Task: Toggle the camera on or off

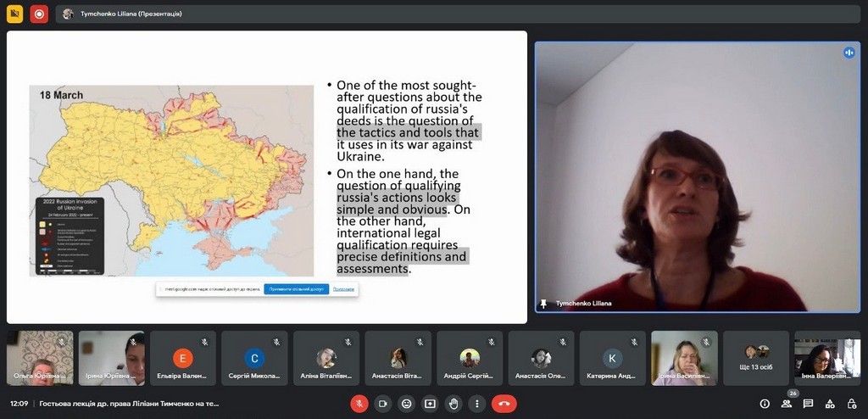Action: 383,404
